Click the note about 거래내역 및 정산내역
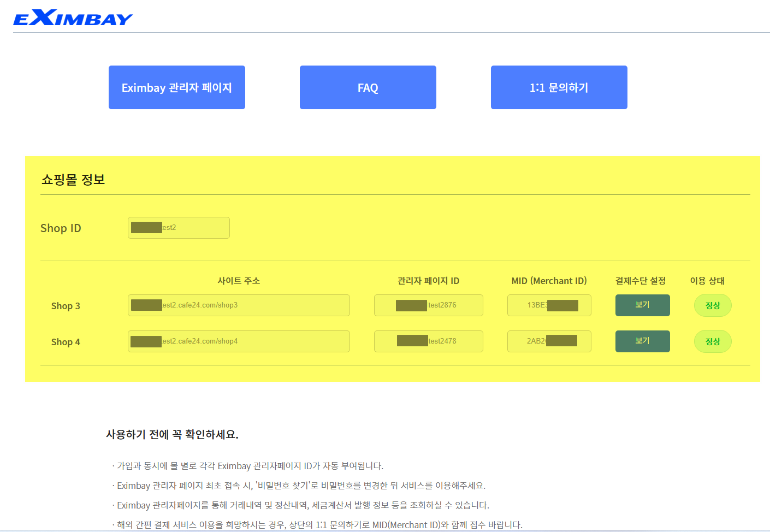Viewport: 770px width, 532px height. click(301, 505)
